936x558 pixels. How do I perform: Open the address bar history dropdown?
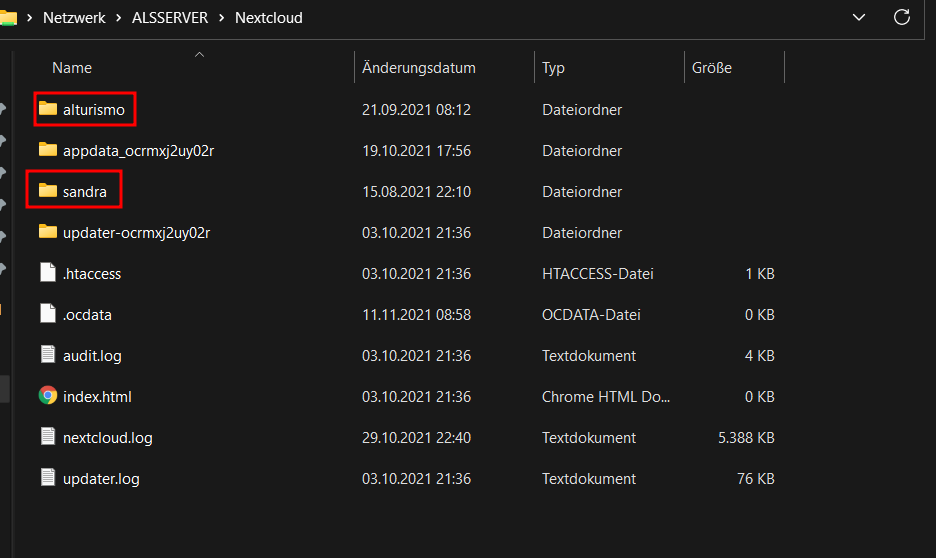(x=858, y=17)
